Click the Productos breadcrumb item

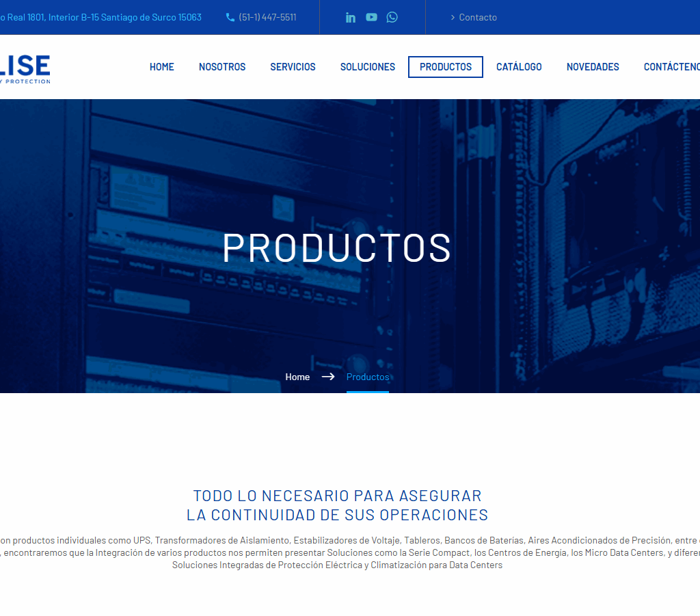click(368, 377)
